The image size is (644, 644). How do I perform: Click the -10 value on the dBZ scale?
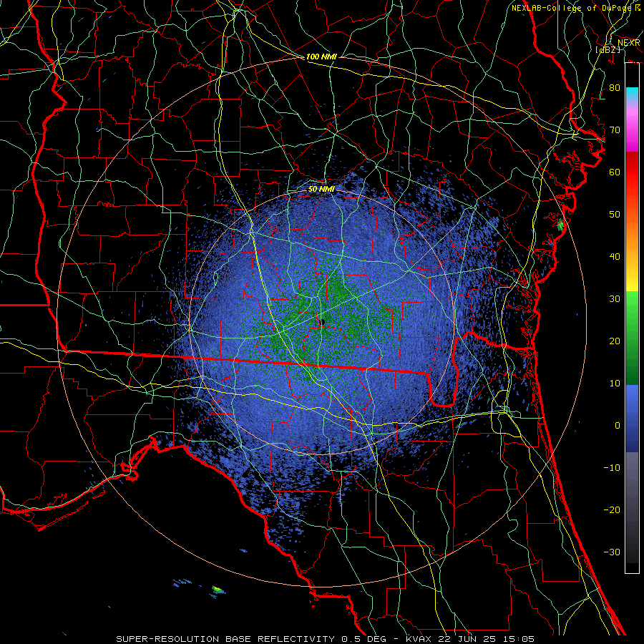point(612,468)
